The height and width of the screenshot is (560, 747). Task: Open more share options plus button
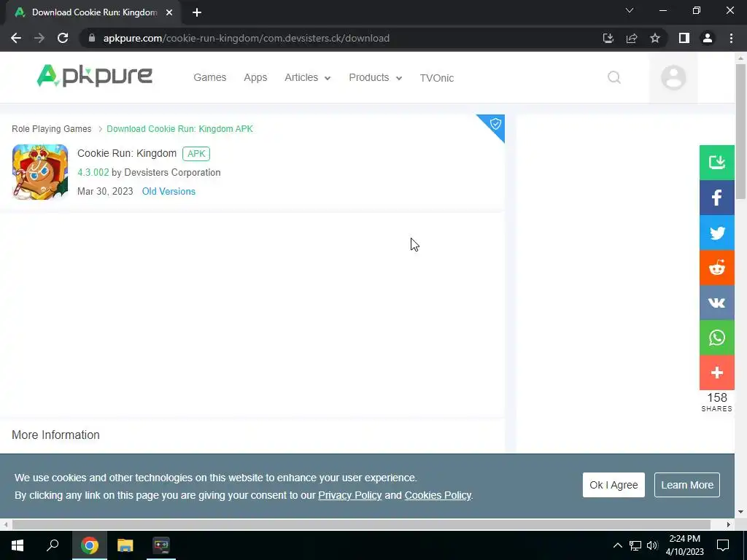click(x=716, y=373)
